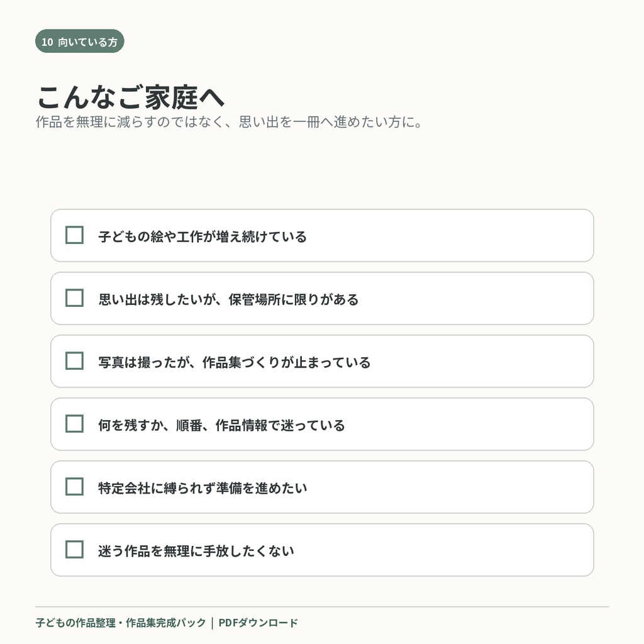Select checkbox for 何を残すか、順番、作品情報で迷っている
This screenshot has width=644, height=644.
74,423
